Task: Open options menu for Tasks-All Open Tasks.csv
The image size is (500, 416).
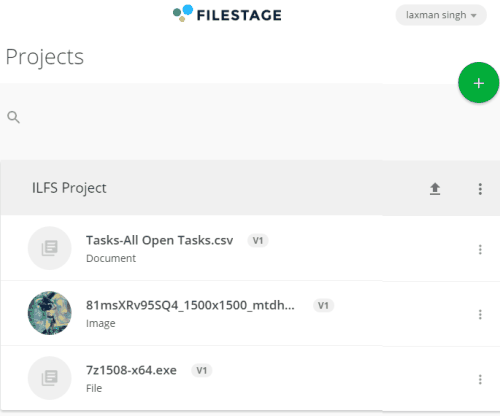Action: coord(480,249)
